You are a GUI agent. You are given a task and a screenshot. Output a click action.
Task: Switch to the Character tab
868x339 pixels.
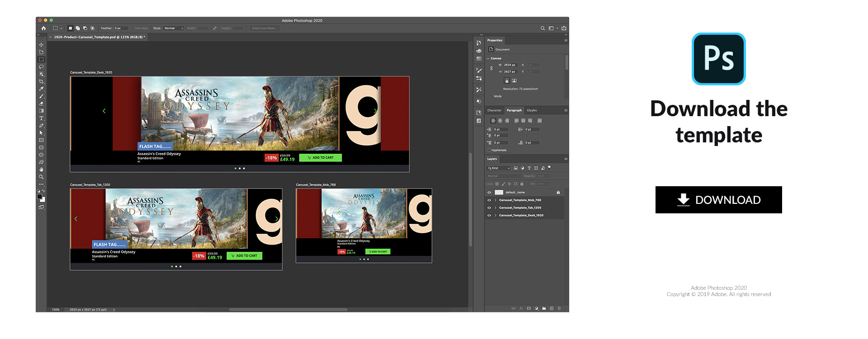click(494, 110)
